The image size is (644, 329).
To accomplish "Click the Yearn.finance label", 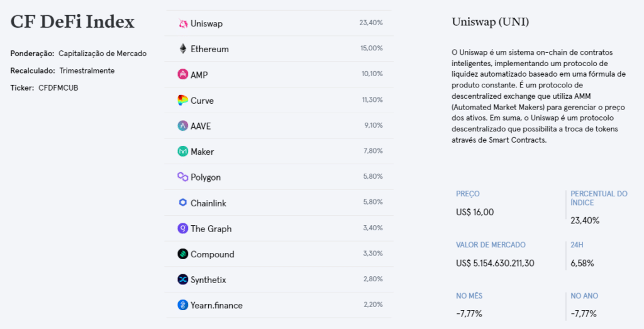I will (216, 305).
